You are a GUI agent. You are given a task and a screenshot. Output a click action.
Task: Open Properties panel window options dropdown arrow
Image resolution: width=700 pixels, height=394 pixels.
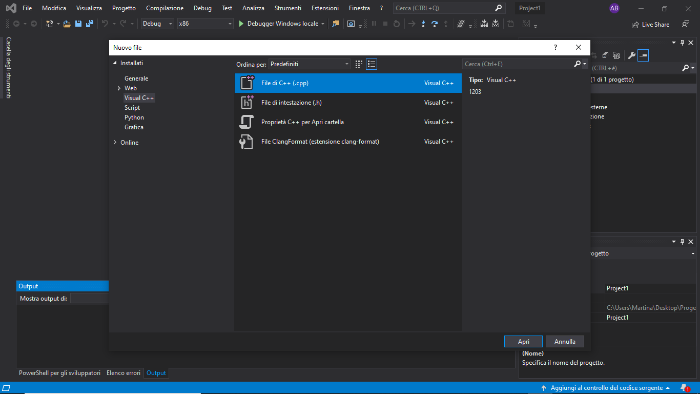pyautogui.click(x=674, y=242)
